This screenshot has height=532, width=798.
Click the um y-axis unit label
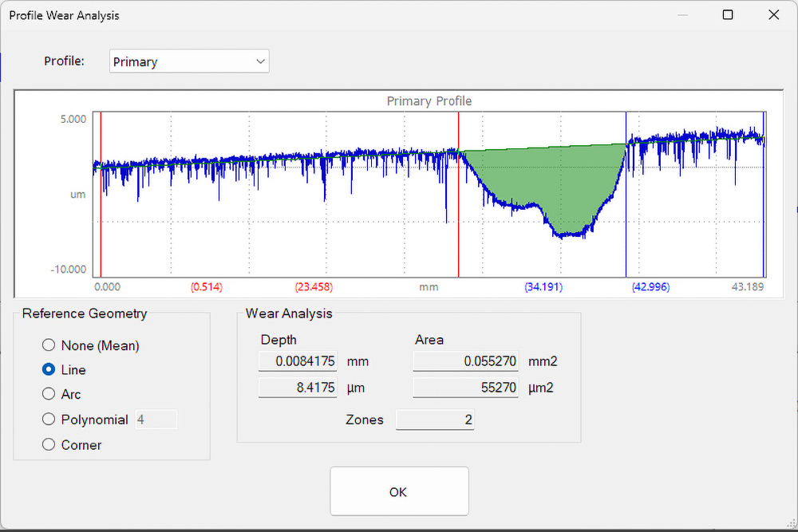78,195
